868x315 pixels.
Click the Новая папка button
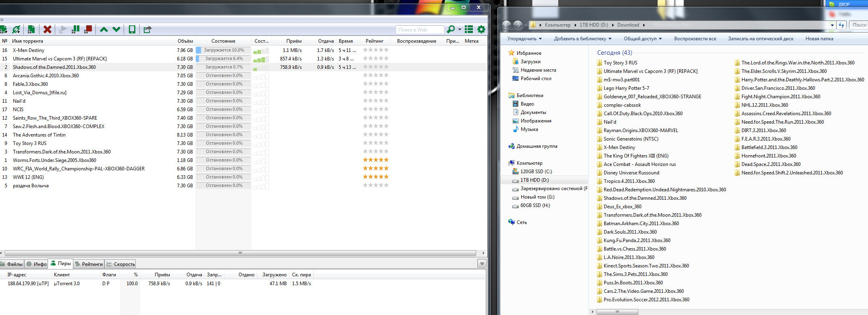coord(819,39)
